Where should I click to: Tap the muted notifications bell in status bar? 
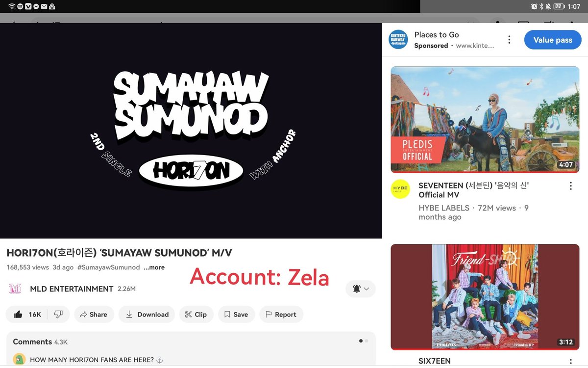click(x=548, y=6)
